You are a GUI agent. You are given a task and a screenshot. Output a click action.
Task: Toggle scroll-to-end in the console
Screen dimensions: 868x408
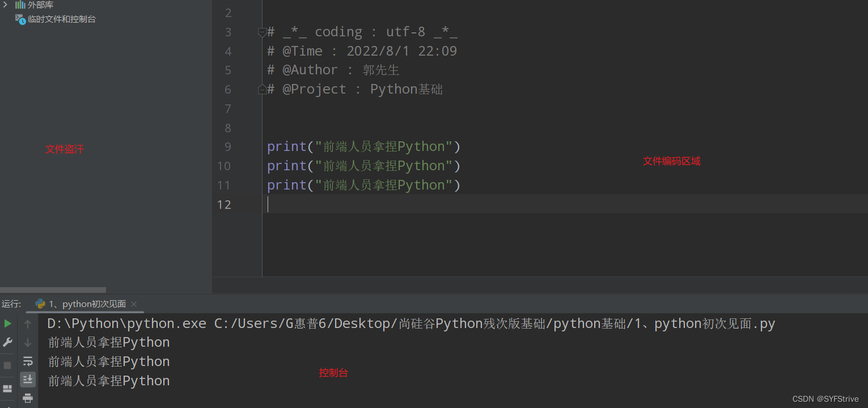point(28,379)
